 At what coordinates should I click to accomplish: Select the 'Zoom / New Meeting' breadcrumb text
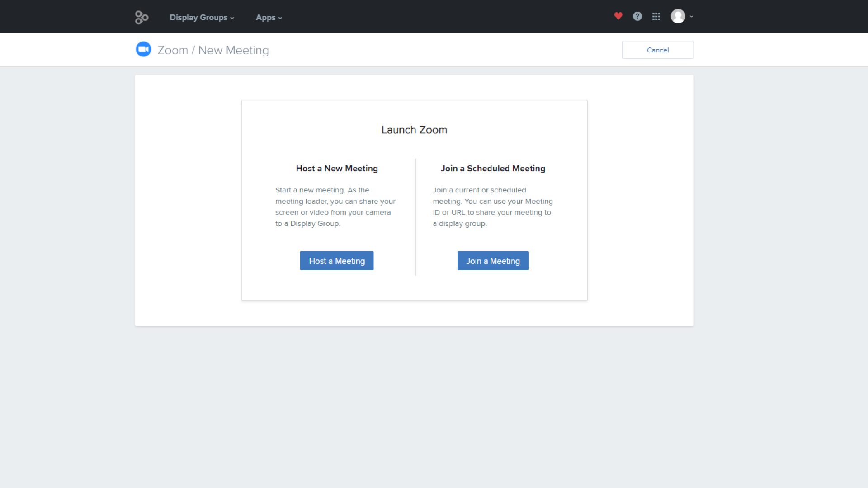(213, 50)
